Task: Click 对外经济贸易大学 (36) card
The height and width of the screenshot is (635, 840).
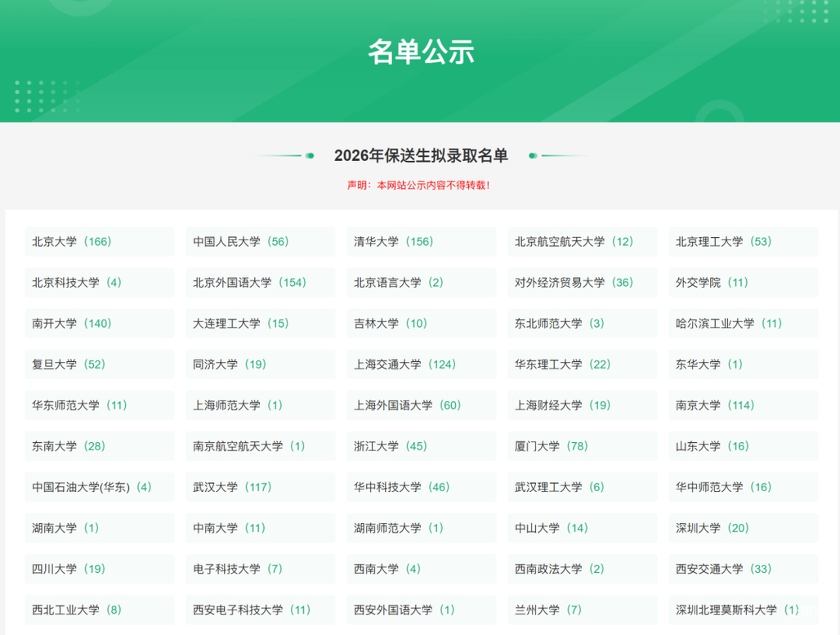Action: pyautogui.click(x=583, y=283)
